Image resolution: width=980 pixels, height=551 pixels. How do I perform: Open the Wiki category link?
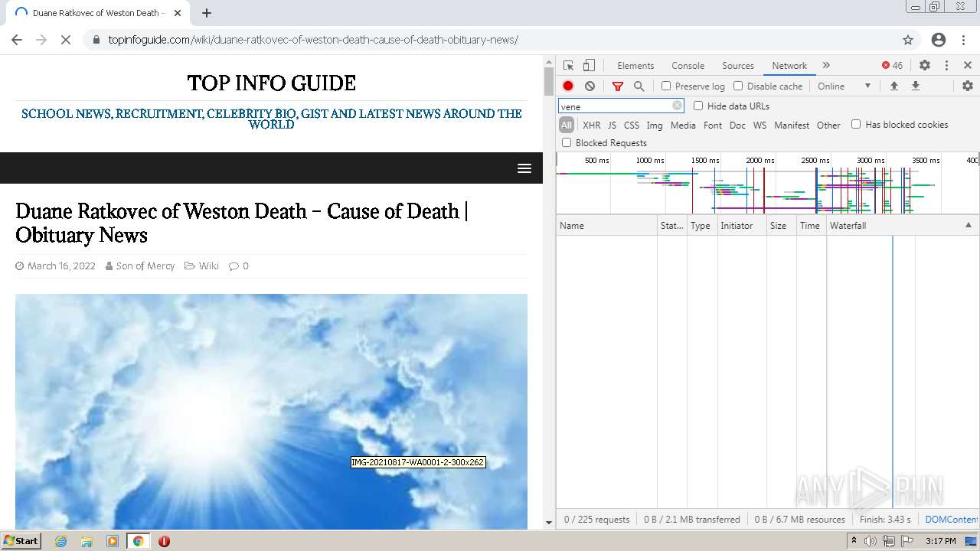click(x=208, y=266)
